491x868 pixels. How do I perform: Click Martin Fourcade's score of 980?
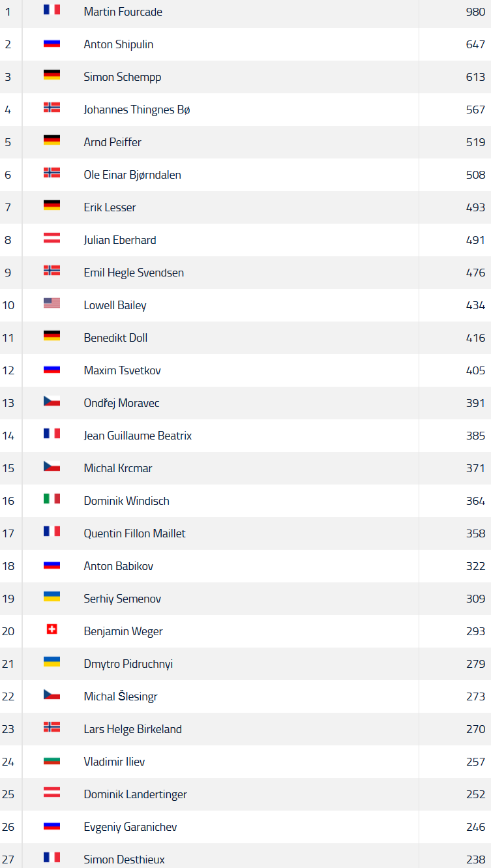coord(475,12)
